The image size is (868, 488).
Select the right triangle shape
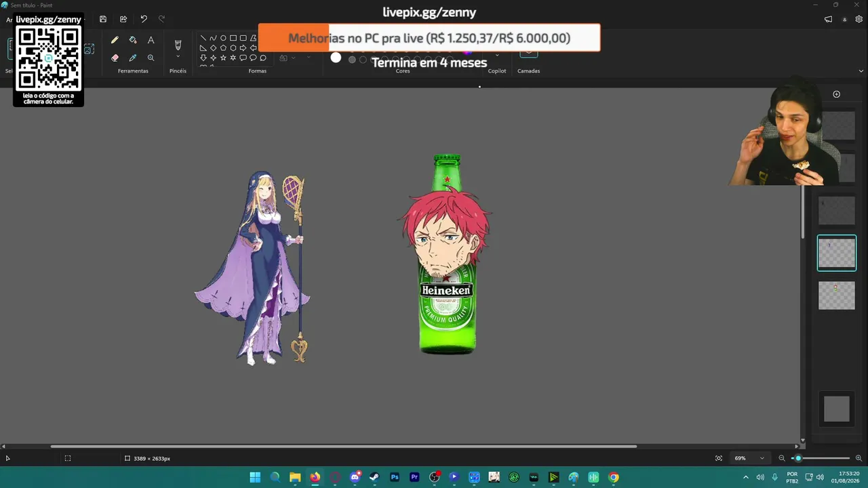click(x=203, y=48)
